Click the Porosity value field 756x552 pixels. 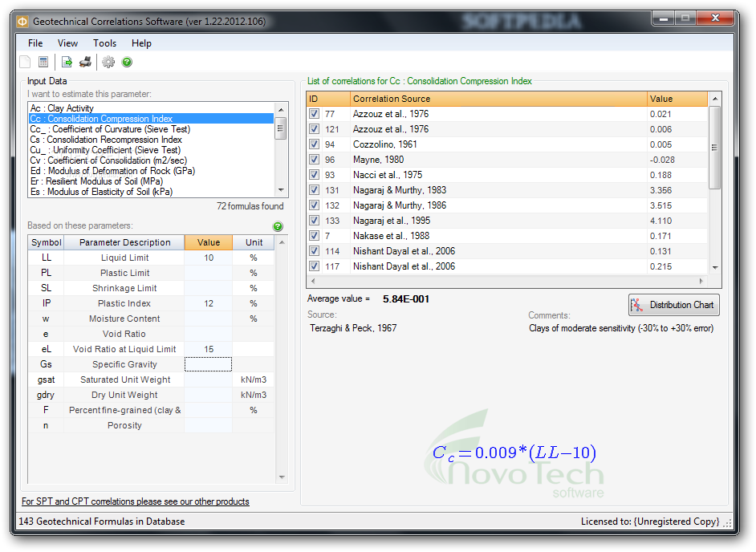(x=209, y=426)
